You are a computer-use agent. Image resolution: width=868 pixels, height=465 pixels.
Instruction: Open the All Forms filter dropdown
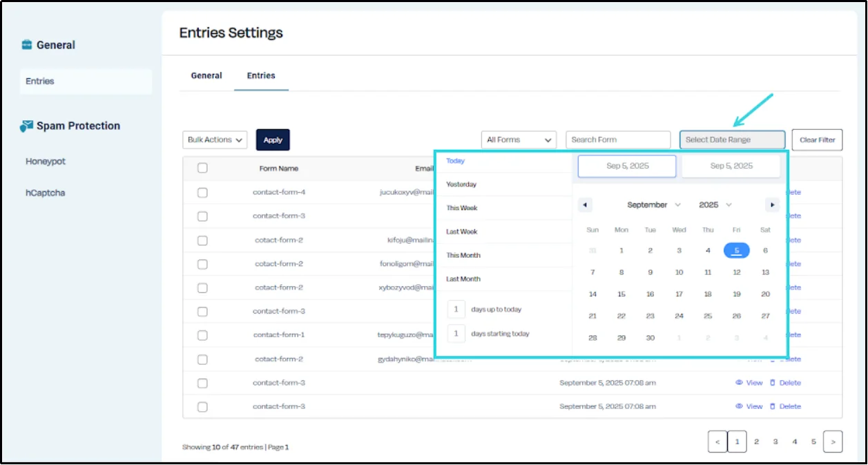point(519,140)
